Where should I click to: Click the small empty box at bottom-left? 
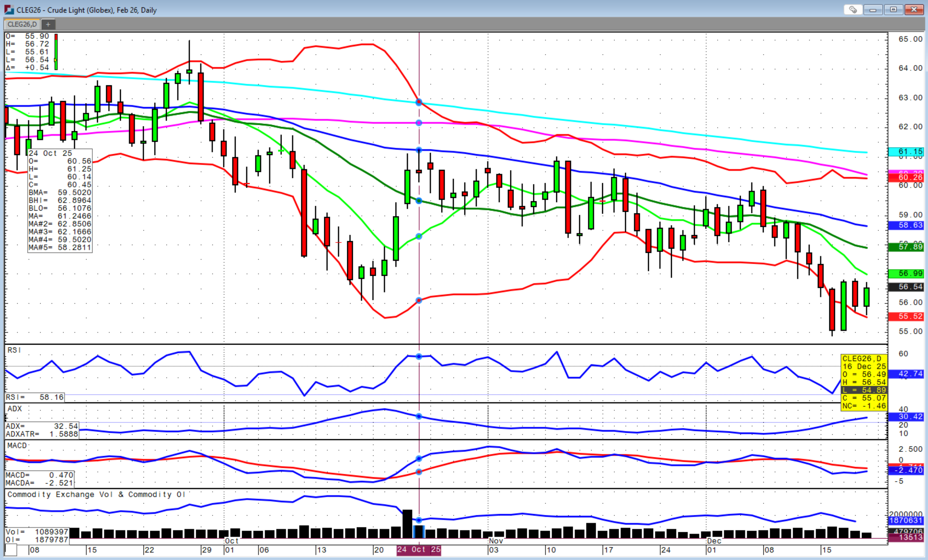click(11, 550)
